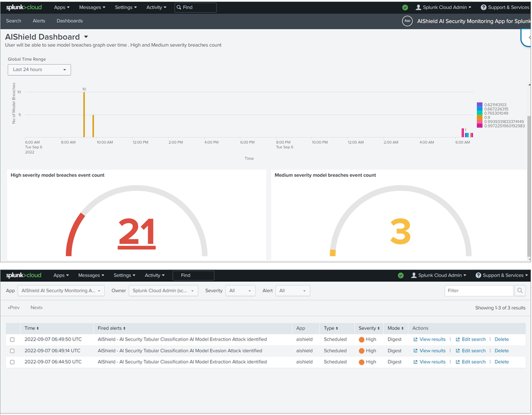This screenshot has height=415, width=532.
Task: Click View results for 06:49:14 Evasion alert
Action: click(429, 351)
